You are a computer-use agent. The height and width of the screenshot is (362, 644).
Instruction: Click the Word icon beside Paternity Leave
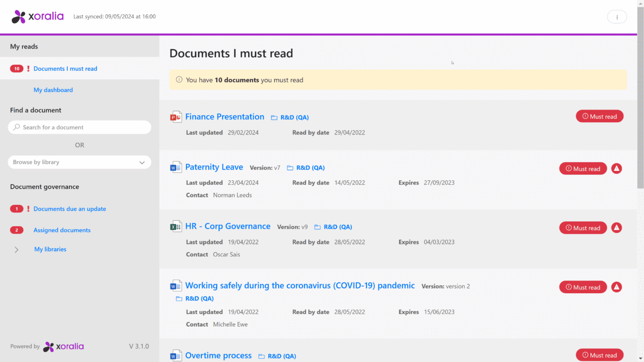(x=176, y=167)
